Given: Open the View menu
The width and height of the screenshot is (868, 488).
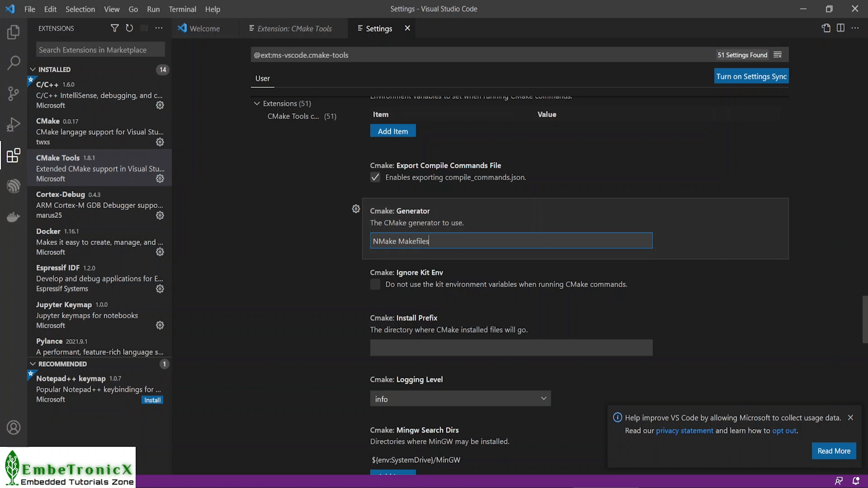Looking at the screenshot, I should 112,9.
